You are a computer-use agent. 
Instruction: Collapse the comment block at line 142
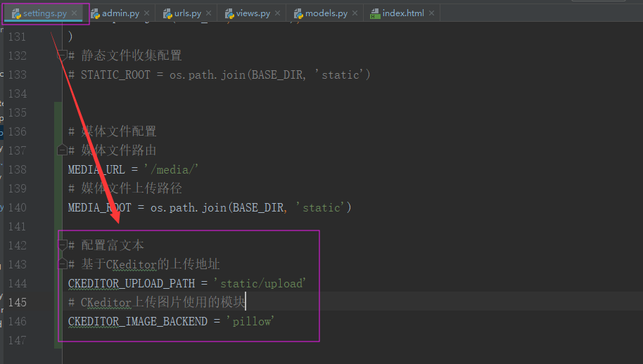coord(62,245)
